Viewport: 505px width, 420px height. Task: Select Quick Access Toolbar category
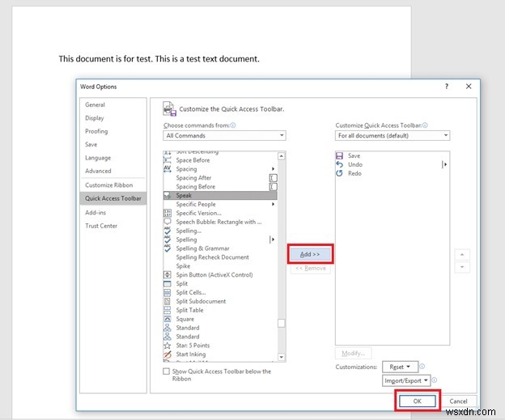[113, 198]
